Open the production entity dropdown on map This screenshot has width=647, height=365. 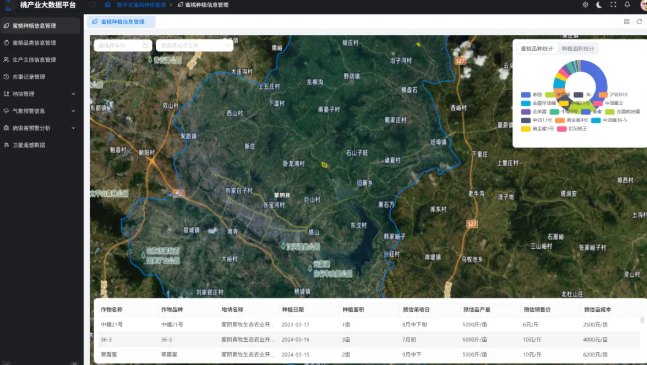point(194,45)
